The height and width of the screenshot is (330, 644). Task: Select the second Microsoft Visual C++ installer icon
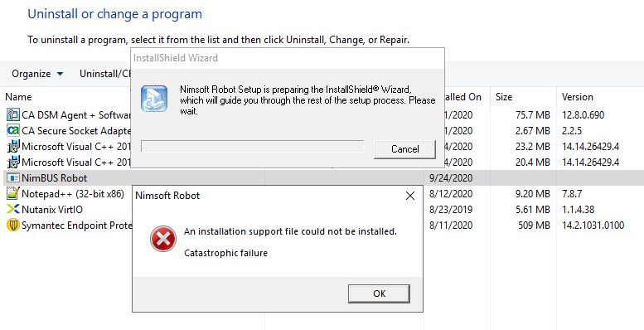click(12, 162)
